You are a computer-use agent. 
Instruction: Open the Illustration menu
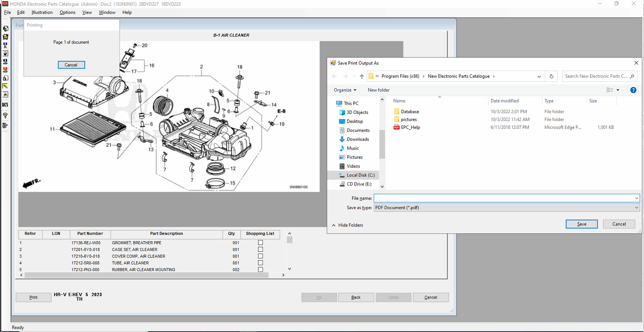[x=42, y=12]
